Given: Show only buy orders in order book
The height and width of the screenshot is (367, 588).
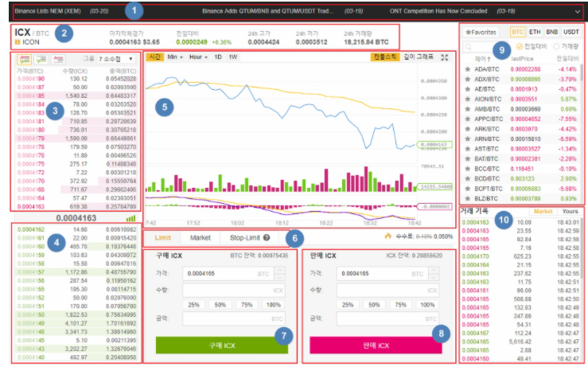Looking at the screenshot, I should click(x=41, y=59).
